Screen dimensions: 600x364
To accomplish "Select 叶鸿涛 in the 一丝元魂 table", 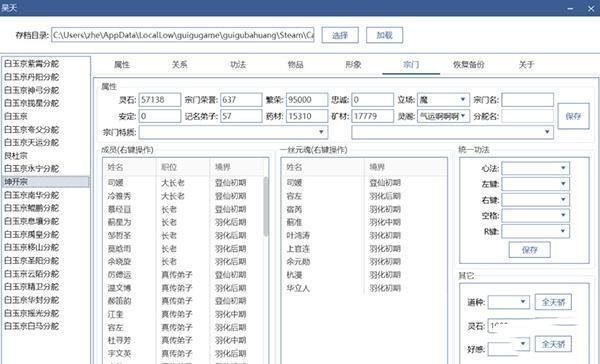I will click(364, 235).
